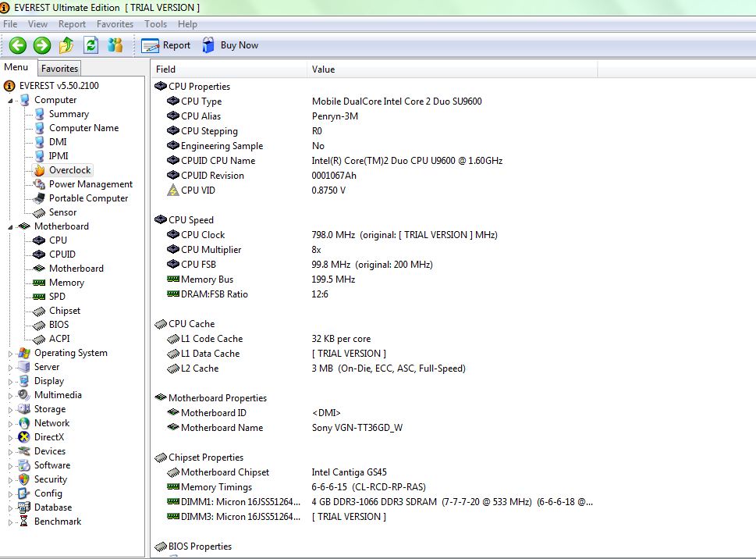
Task: Select the Motherboard sub-item icon
Action: tap(39, 269)
